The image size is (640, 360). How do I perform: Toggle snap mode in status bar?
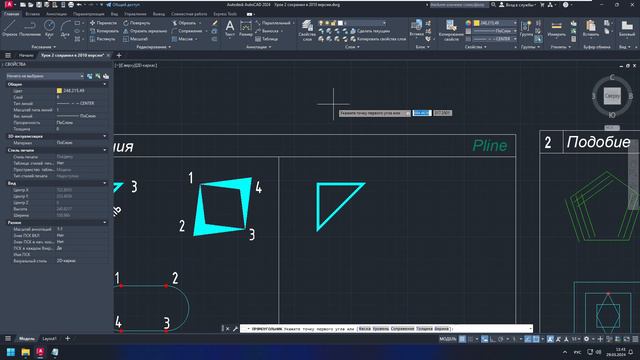(x=471, y=339)
